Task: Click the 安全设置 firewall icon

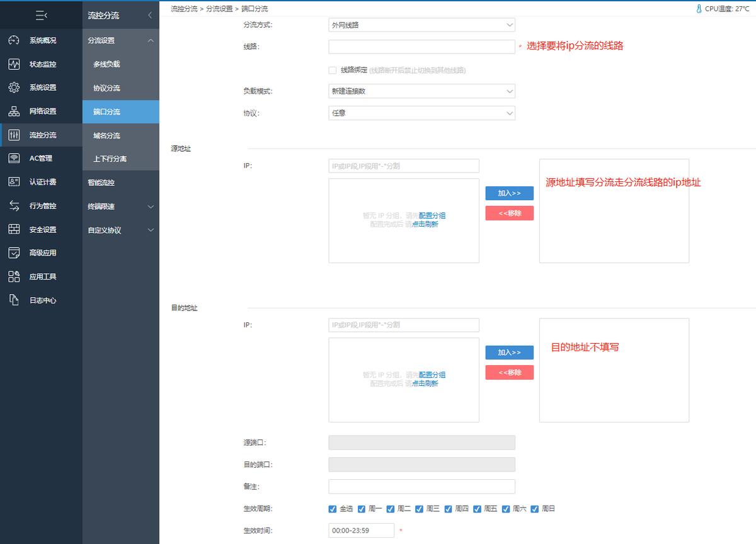Action: pyautogui.click(x=14, y=230)
